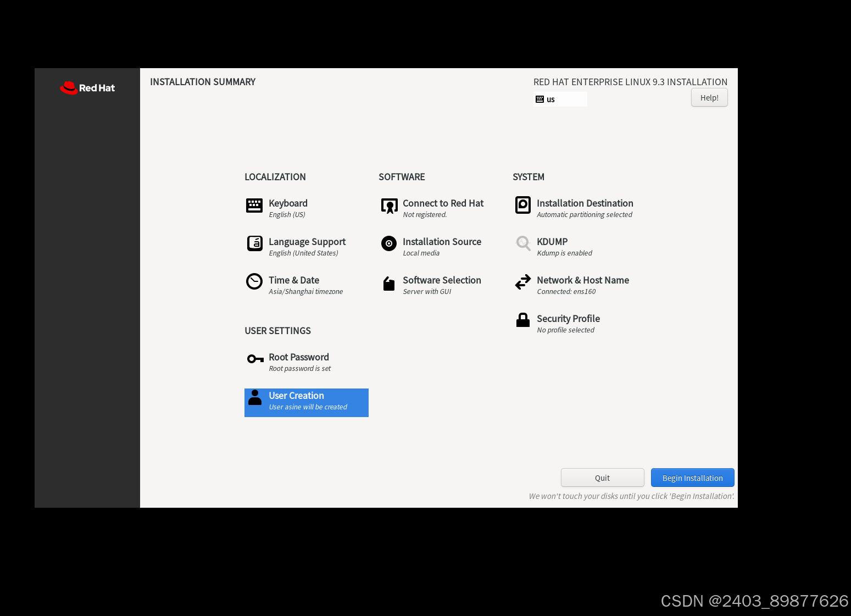Click 'No profile selected' status text
Screen dimensions: 851x616
click(565, 330)
